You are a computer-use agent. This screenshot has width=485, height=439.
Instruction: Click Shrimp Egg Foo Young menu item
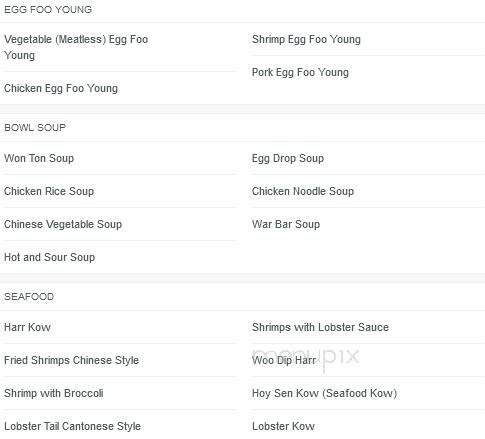tap(306, 39)
